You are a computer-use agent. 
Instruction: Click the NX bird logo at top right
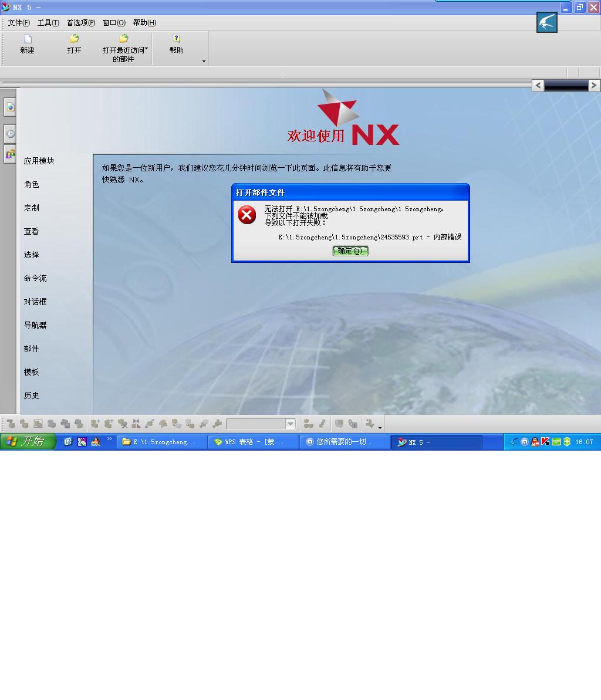546,23
